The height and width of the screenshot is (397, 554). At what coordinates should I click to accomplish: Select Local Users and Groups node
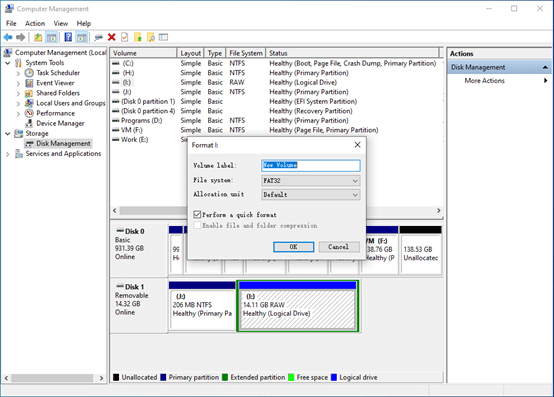pyautogui.click(x=71, y=103)
